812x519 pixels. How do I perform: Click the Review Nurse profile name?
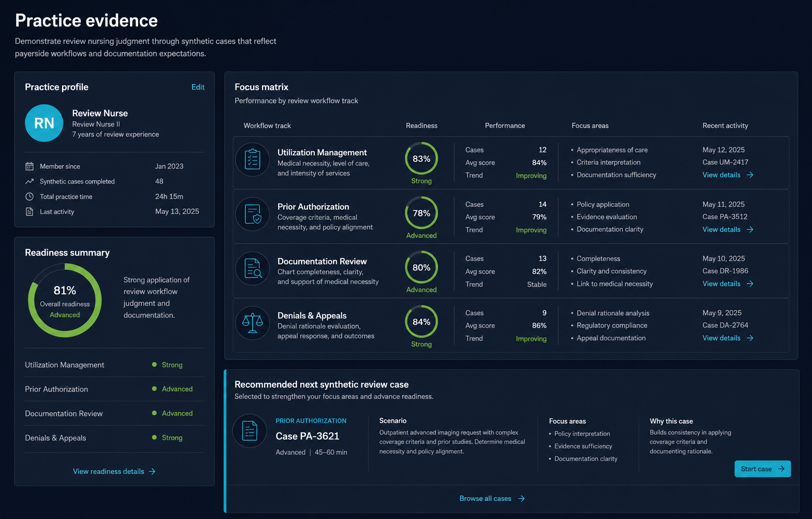tap(100, 113)
